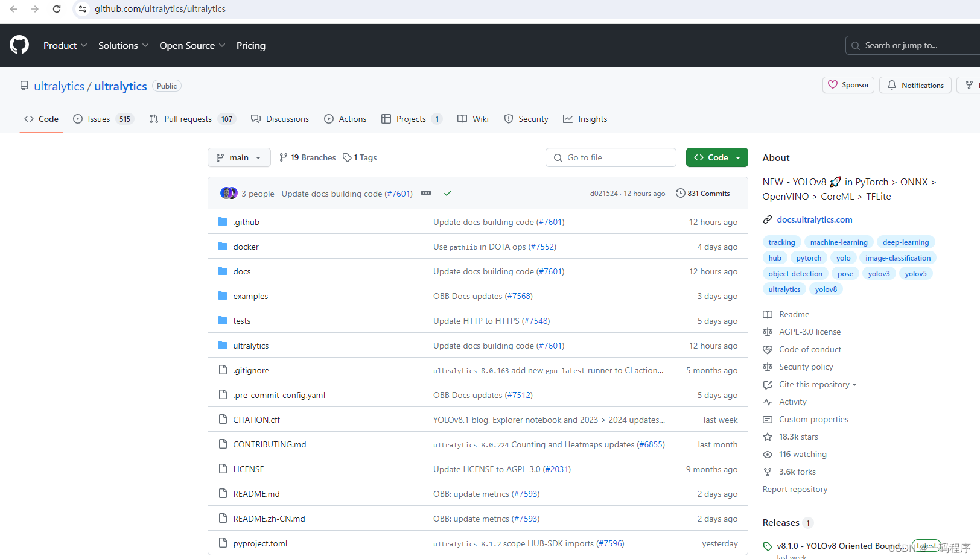Open CITATION.cff file
The height and width of the screenshot is (559, 980).
click(x=256, y=420)
